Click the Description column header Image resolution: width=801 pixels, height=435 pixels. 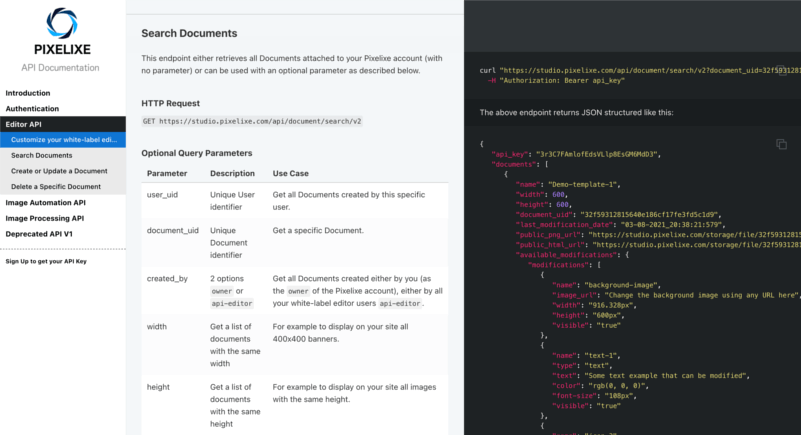(x=232, y=174)
